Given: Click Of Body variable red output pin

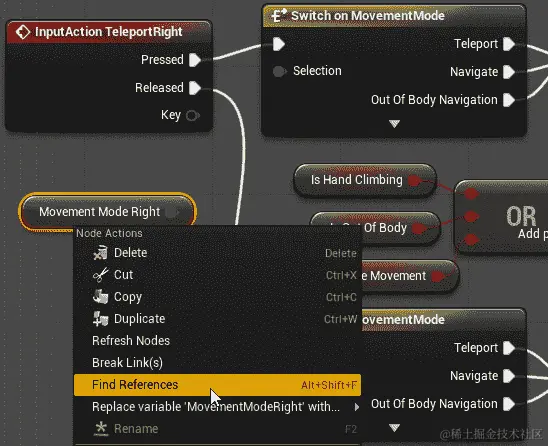Looking at the screenshot, I should [419, 229].
